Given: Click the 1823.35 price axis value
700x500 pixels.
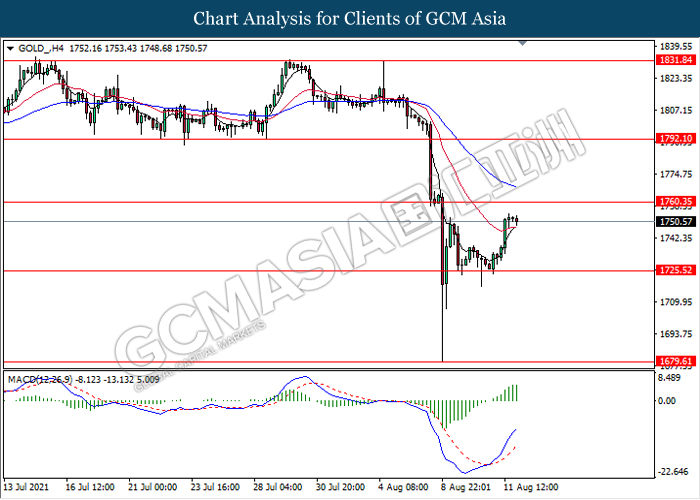Looking at the screenshot, I should point(676,79).
